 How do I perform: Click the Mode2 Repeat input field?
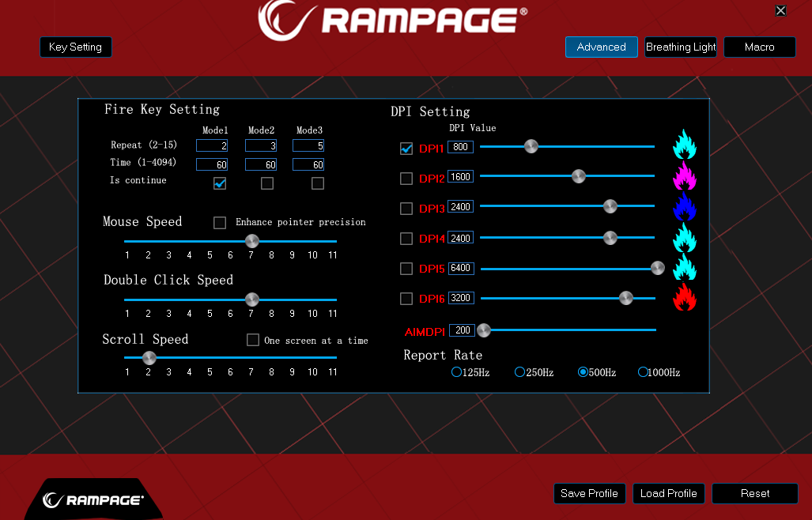click(260, 146)
